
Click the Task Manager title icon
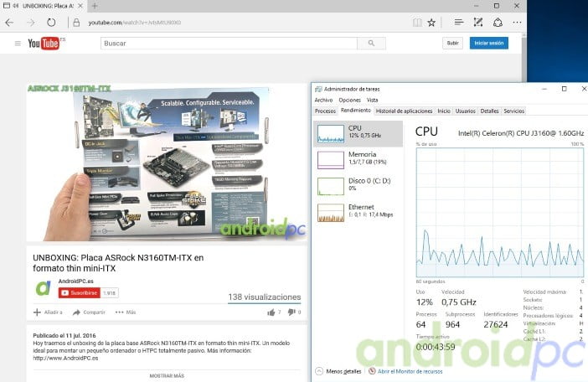tap(318, 90)
